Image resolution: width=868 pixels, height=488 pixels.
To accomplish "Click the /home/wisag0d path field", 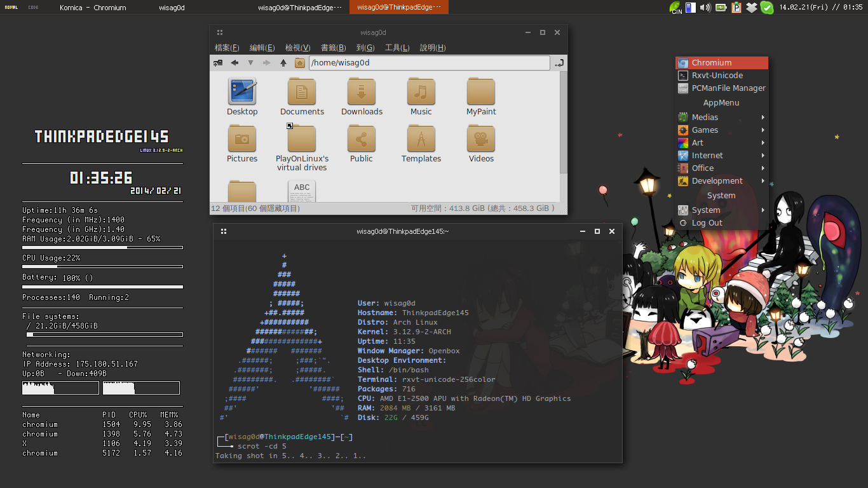I will (429, 63).
